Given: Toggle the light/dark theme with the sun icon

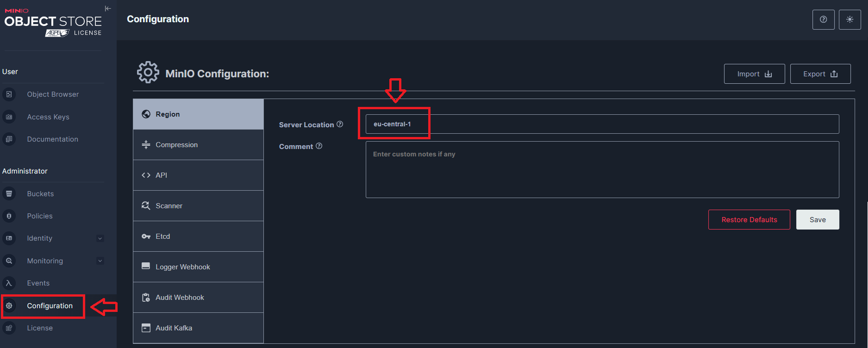Looking at the screenshot, I should pos(850,19).
